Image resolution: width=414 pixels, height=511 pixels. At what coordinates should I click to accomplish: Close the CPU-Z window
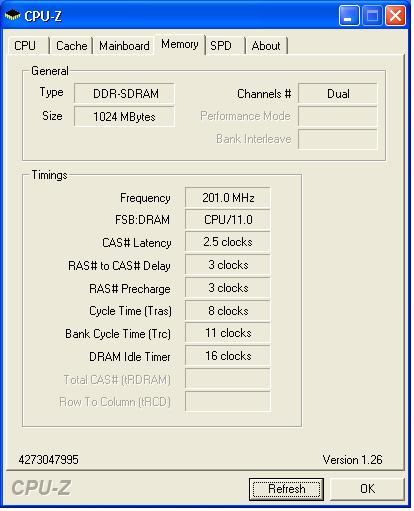(395, 15)
